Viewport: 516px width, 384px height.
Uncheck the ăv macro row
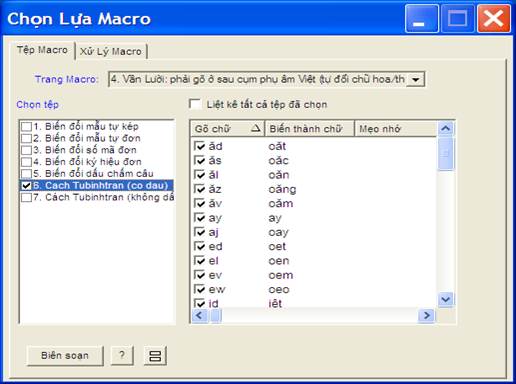point(199,203)
